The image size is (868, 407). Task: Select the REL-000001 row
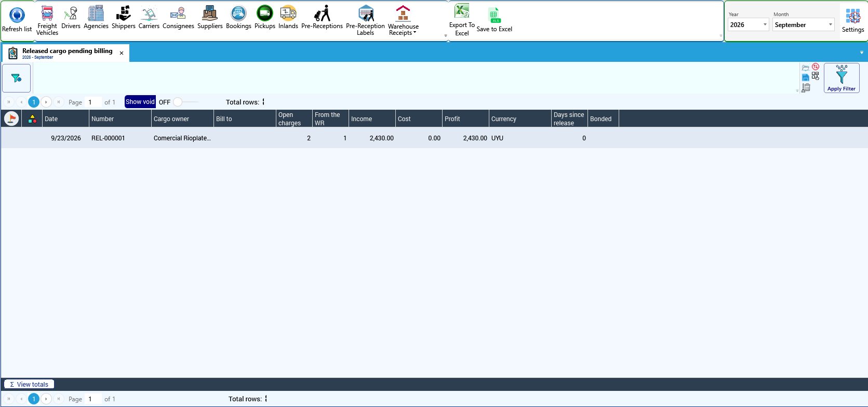[x=434, y=138]
